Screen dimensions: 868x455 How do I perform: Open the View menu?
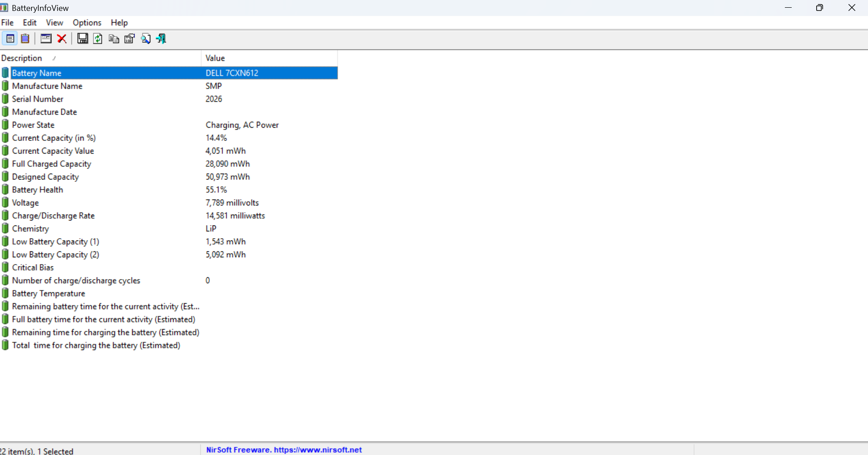pos(55,23)
